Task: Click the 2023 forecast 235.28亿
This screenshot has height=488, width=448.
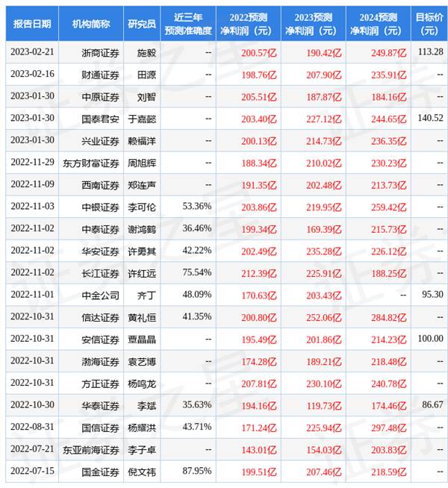Action: pos(324,251)
